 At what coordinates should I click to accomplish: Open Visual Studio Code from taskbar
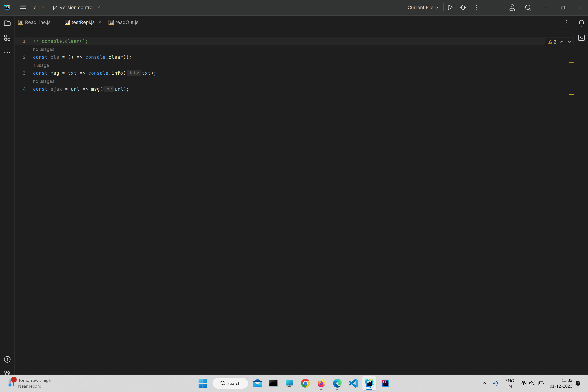[353, 383]
